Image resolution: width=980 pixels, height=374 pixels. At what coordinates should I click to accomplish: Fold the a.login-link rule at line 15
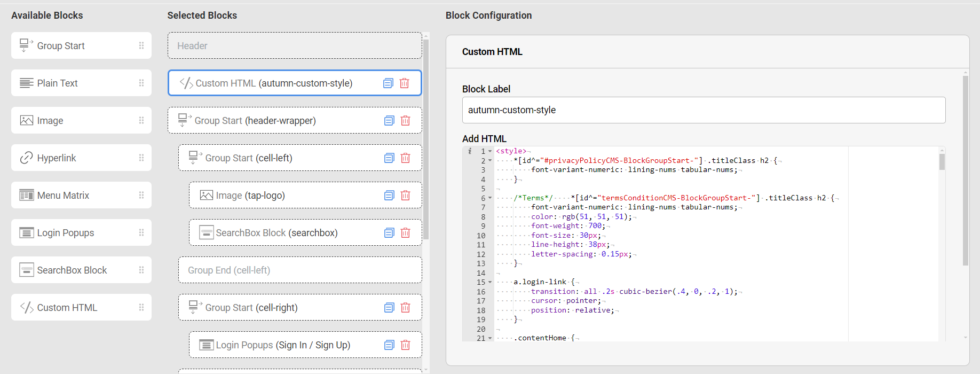click(x=490, y=282)
